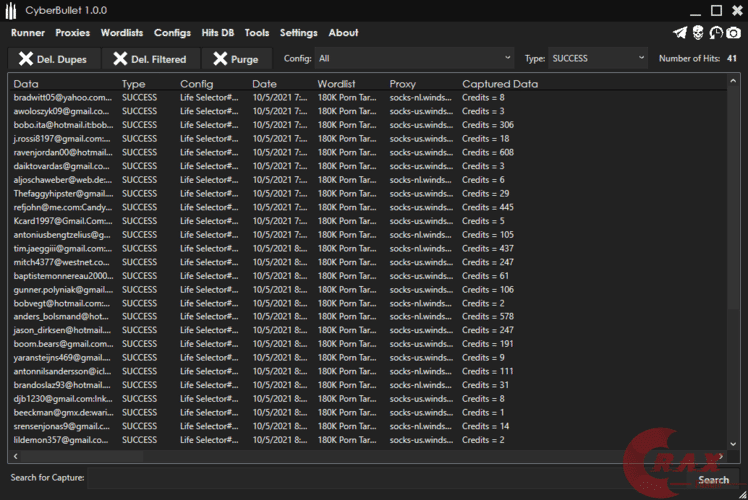Click the Purge button
Viewport: 748px width, 500px height.
pos(237,59)
